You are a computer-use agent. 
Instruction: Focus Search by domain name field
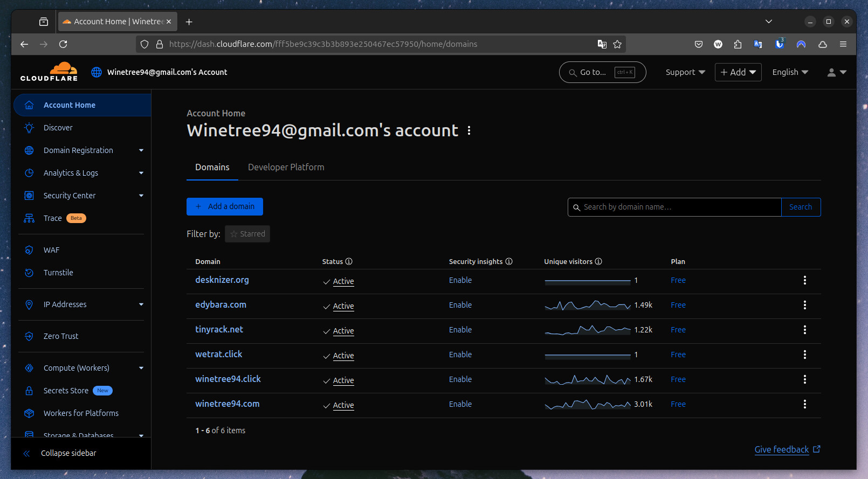(x=674, y=207)
